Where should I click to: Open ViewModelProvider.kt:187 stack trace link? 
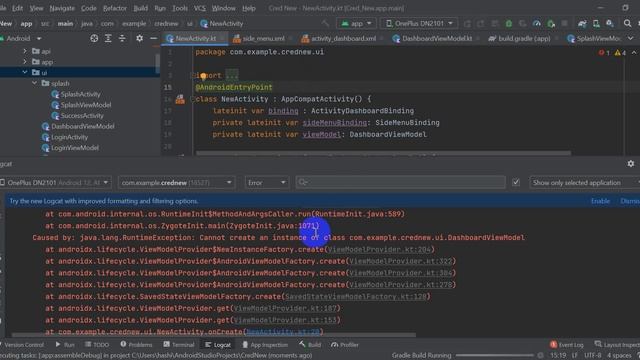[285, 309]
